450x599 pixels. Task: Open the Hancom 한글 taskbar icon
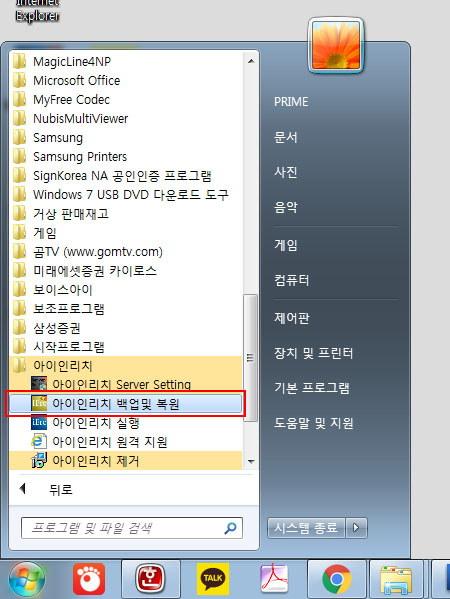pos(151,579)
